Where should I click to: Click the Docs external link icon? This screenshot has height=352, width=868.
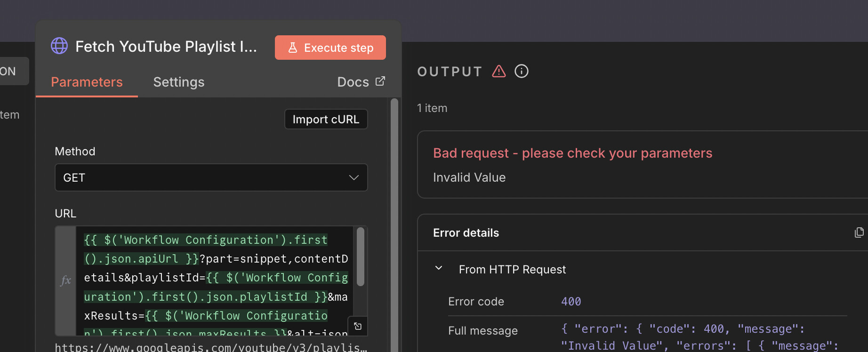click(380, 81)
